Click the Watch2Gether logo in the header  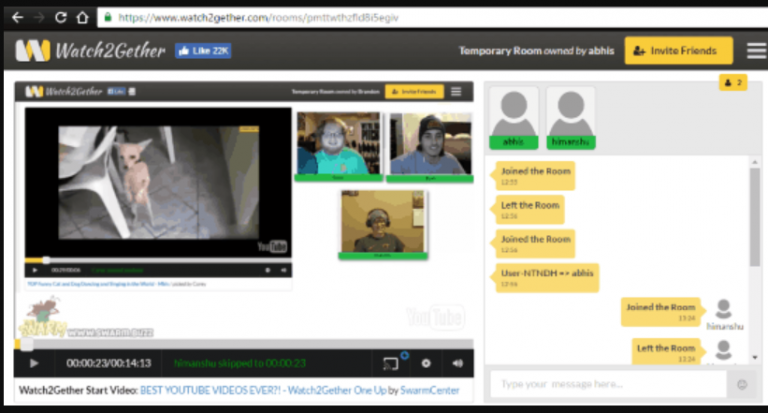click(x=90, y=50)
